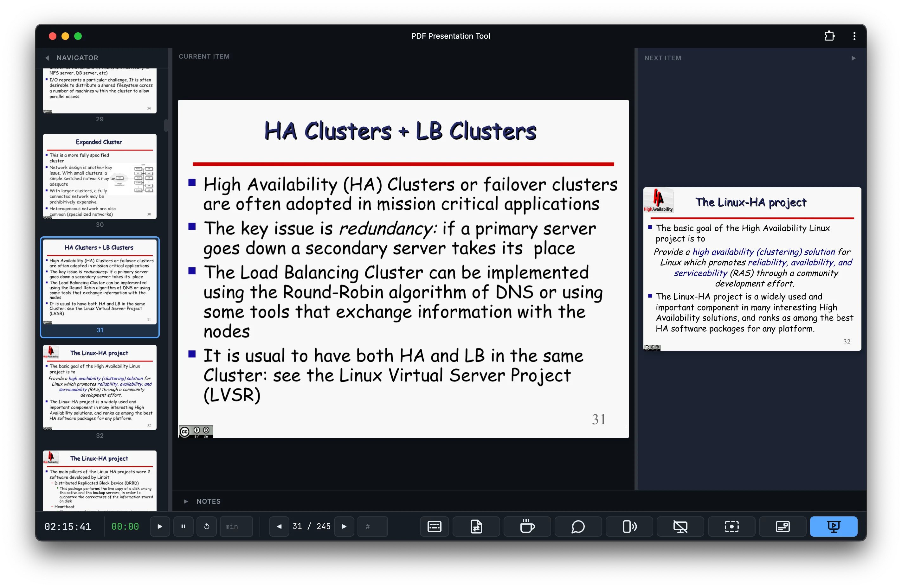Click the keyboard shortcuts icon in bottom toolbar
Screen dimensions: 902x588
(434, 526)
